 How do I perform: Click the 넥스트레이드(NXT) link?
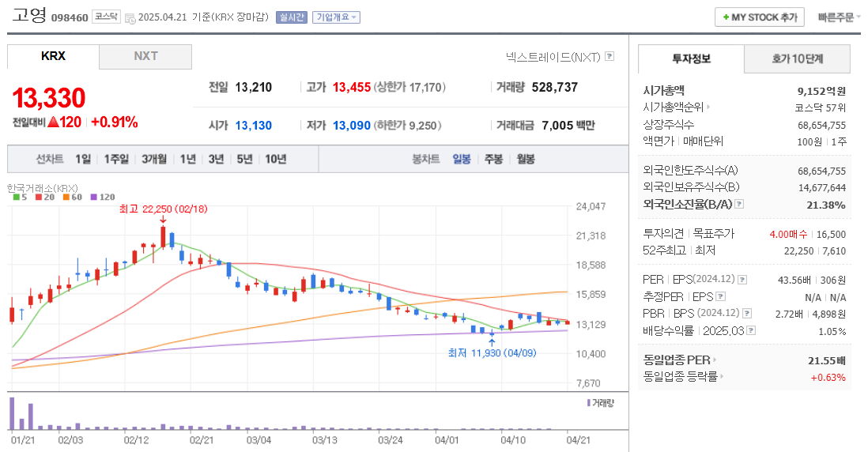[553, 57]
